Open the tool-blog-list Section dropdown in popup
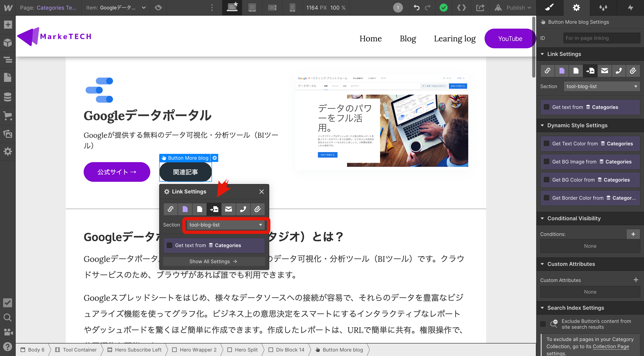644x356 pixels. click(x=225, y=225)
